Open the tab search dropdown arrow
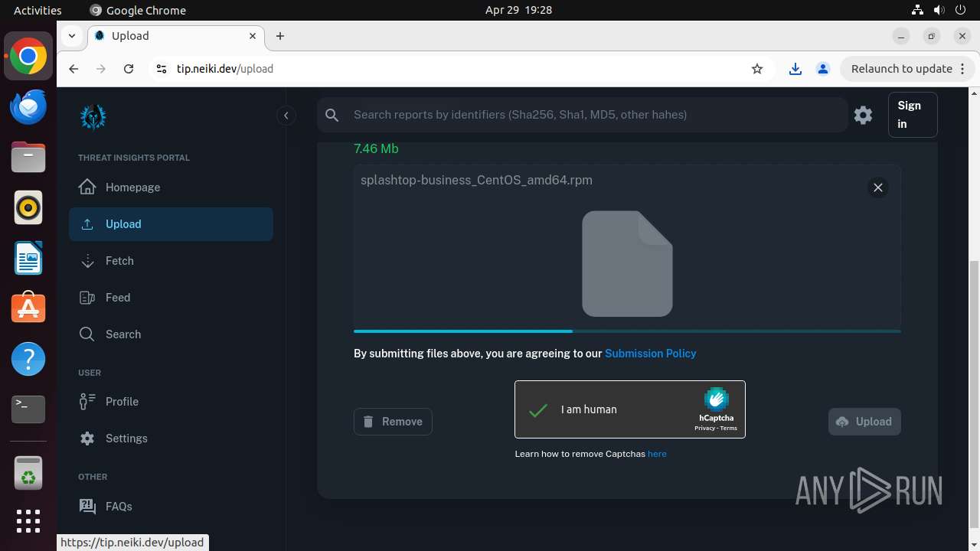 pyautogui.click(x=71, y=36)
